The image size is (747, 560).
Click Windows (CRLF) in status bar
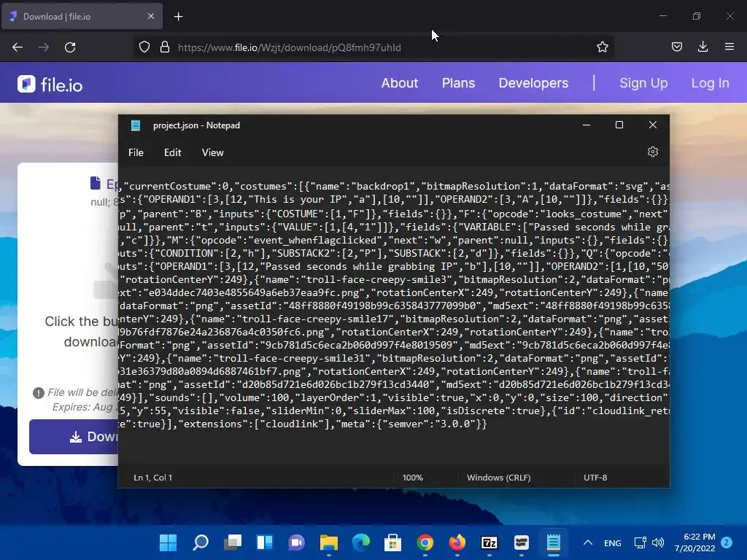(498, 477)
